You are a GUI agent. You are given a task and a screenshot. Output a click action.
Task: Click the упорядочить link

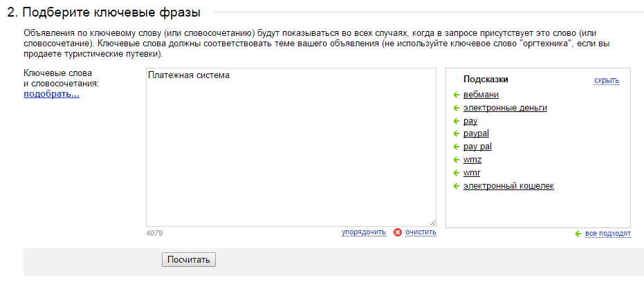[363, 232]
